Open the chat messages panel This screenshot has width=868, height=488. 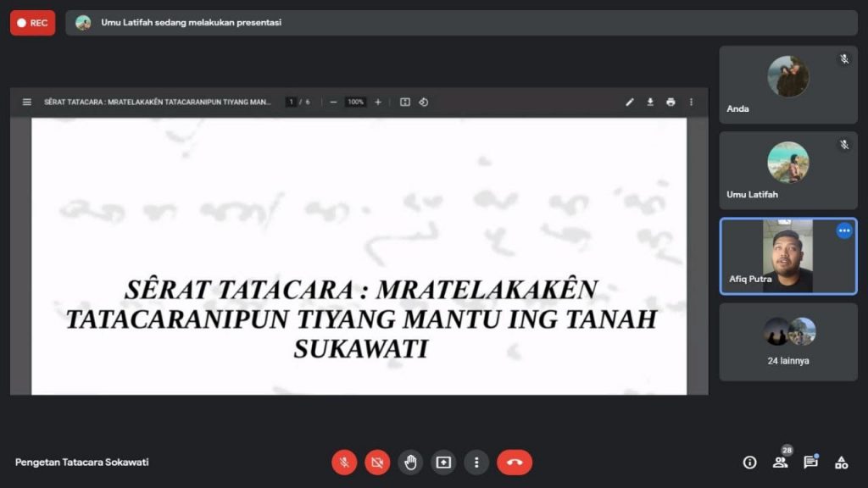811,462
